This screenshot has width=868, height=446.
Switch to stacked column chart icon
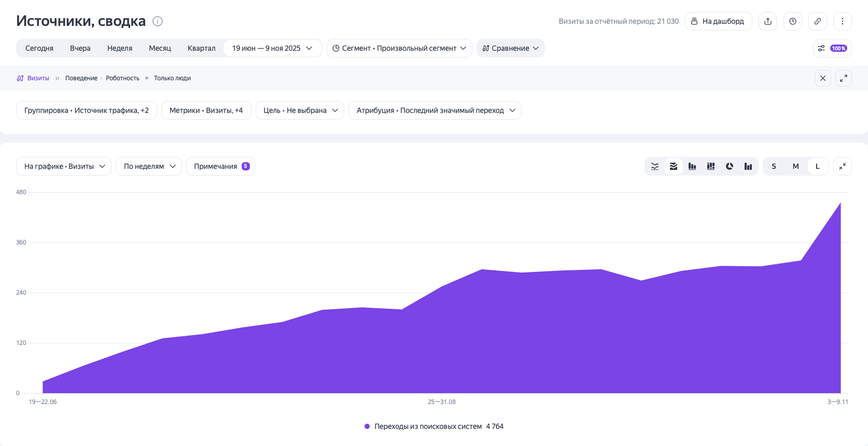pyautogui.click(x=711, y=166)
